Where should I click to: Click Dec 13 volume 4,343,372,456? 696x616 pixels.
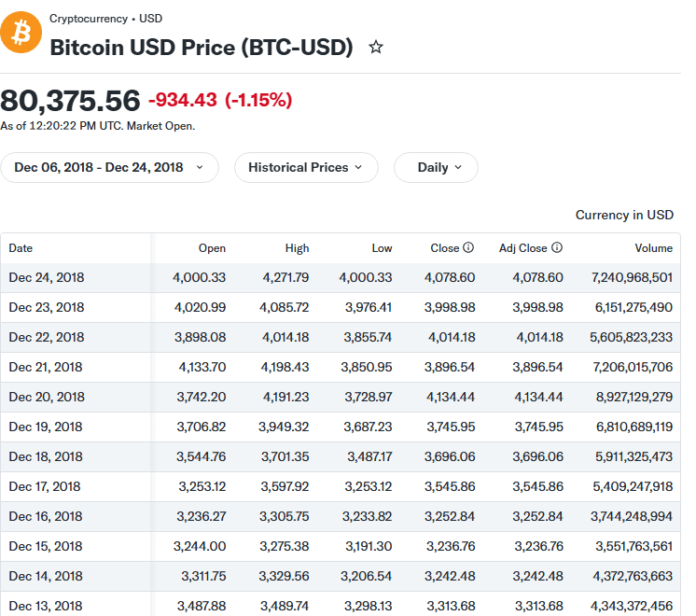632,606
